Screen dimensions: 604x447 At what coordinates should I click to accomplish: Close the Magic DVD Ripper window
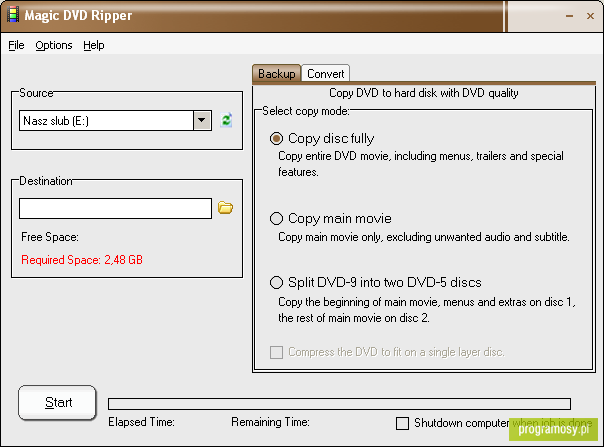coord(590,16)
